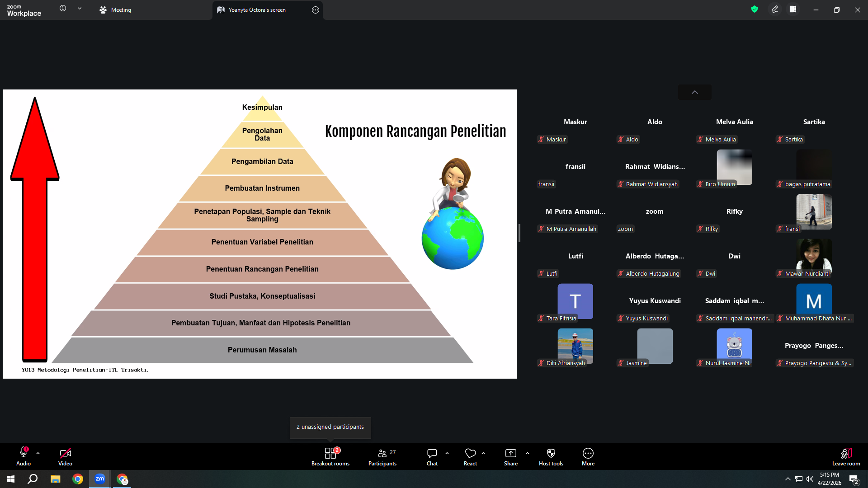Show hidden system tray icons

[x=788, y=479]
